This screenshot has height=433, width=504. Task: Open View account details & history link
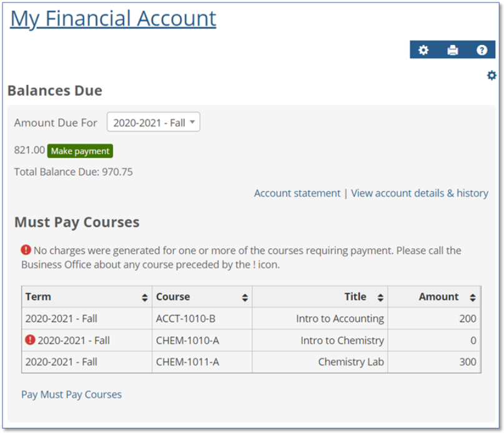tap(419, 193)
